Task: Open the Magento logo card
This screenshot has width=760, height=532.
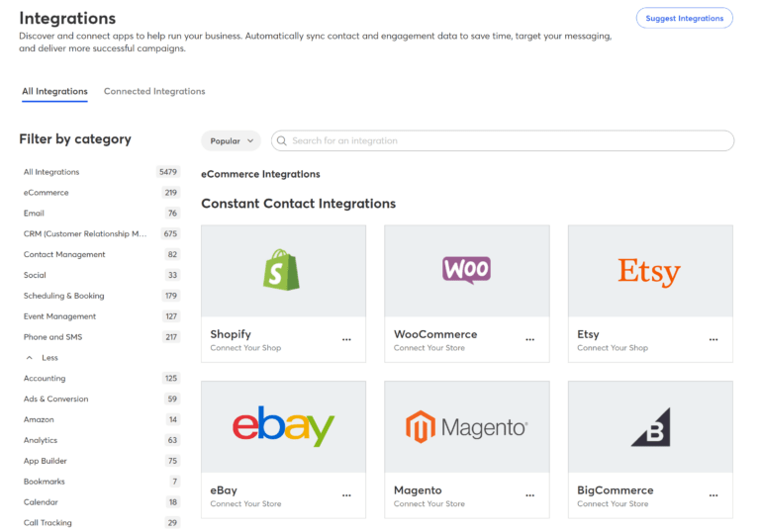Action: (466, 426)
